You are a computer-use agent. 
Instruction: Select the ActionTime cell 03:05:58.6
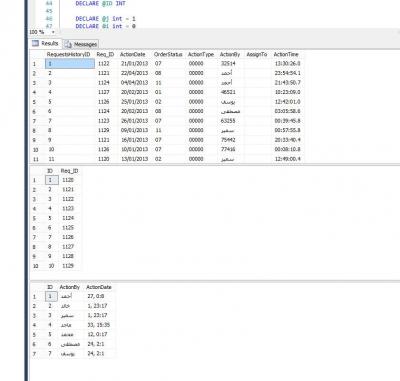click(x=287, y=111)
